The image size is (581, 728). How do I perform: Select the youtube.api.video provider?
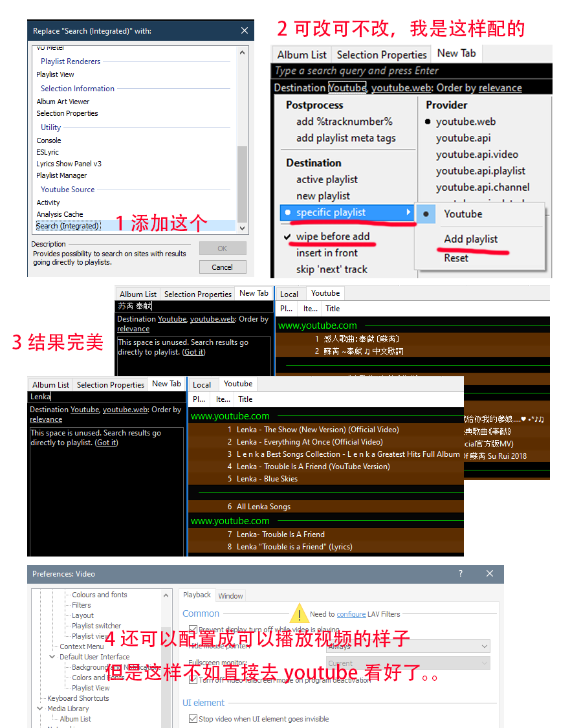pos(477,154)
